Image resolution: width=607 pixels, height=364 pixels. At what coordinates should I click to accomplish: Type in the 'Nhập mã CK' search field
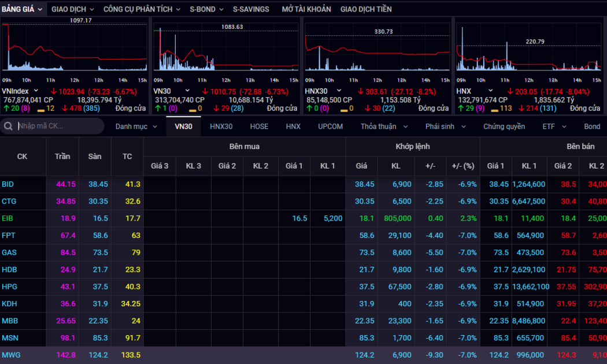click(x=58, y=126)
